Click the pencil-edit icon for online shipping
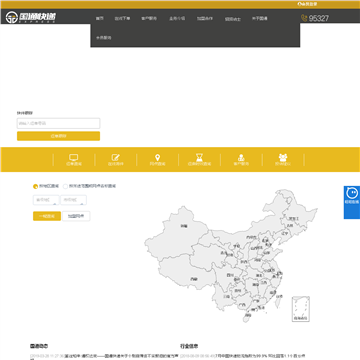Screen dimensions: 360x360 tap(116, 157)
